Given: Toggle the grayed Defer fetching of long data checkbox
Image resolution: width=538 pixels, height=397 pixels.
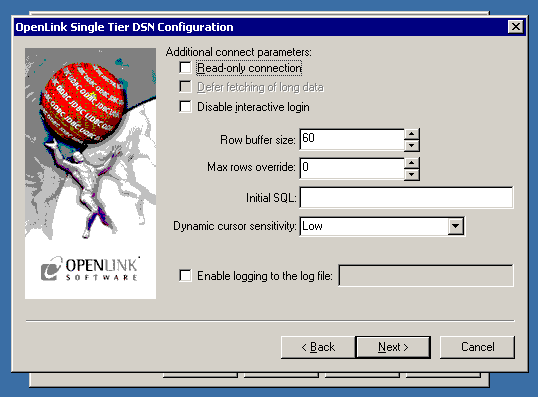Looking at the screenshot, I should coord(185,87).
